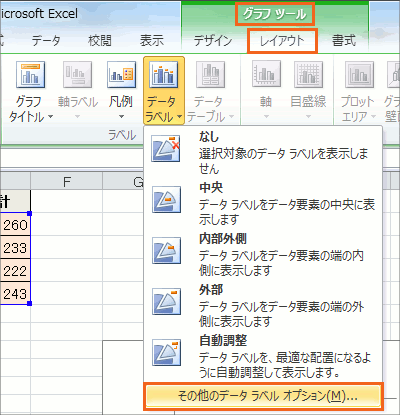
Task: Select column header F
Action: coord(66,182)
